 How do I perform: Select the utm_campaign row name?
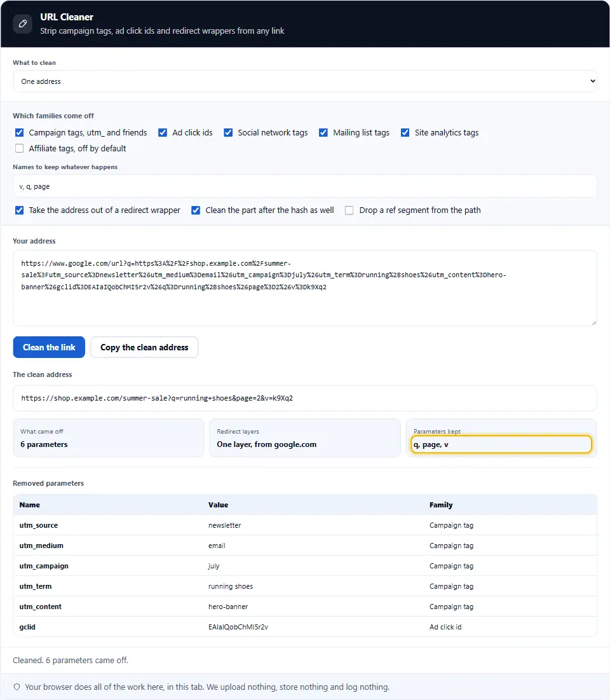coord(44,566)
